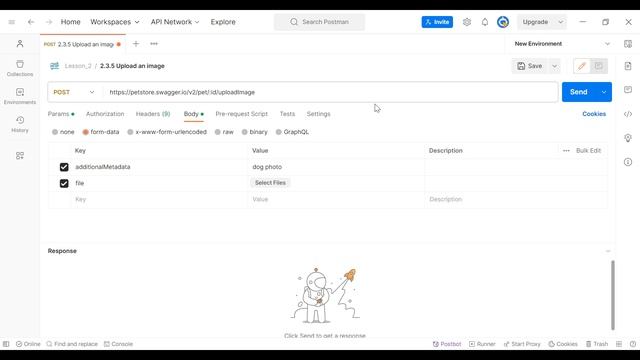Open form-data columns options ellipsis
Viewport: 640px width, 360px height.
point(566,151)
